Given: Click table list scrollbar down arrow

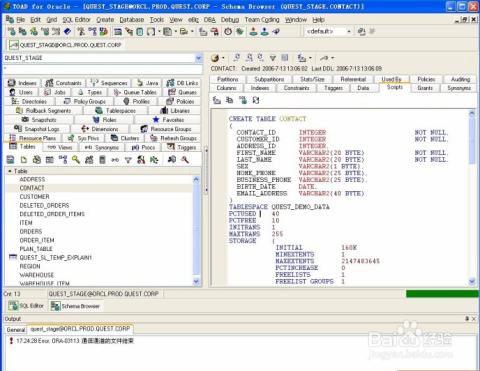Looking at the screenshot, I should (196, 281).
